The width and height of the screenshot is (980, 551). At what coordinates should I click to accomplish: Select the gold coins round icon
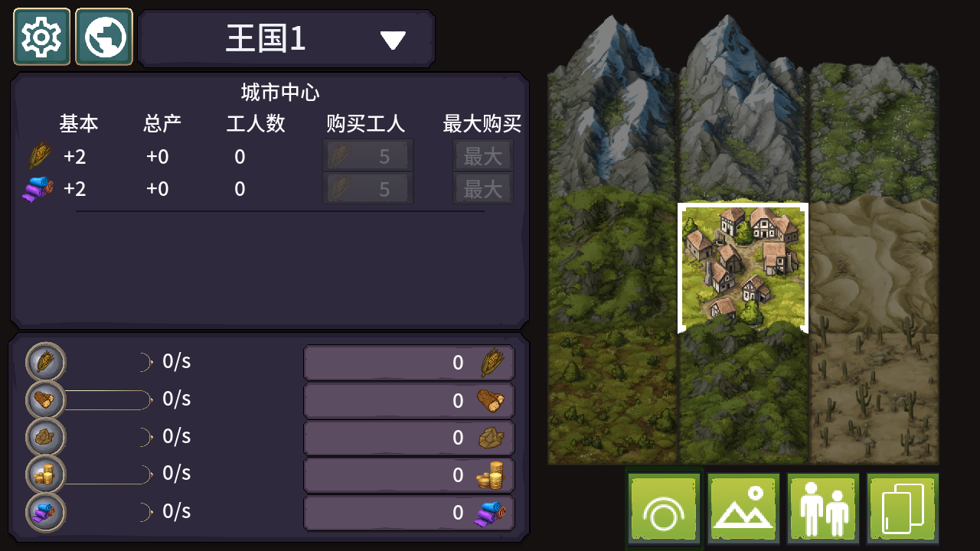tap(46, 474)
